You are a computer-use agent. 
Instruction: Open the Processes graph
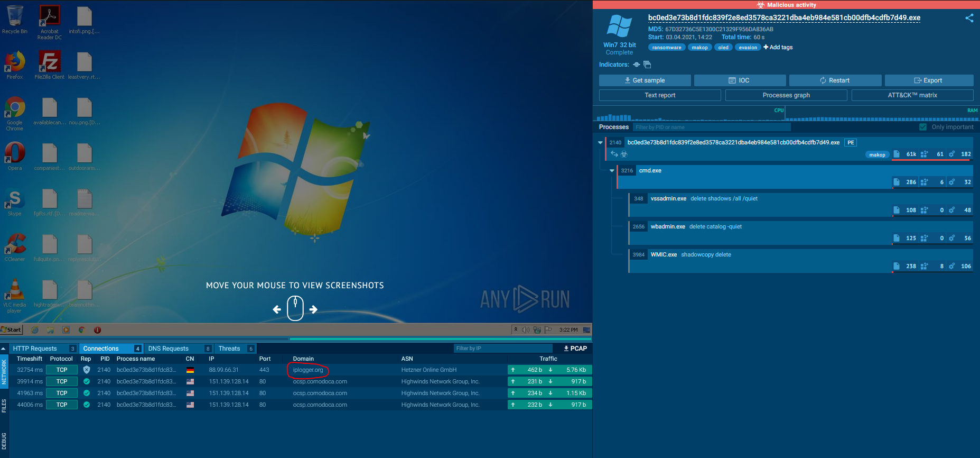[x=786, y=95]
